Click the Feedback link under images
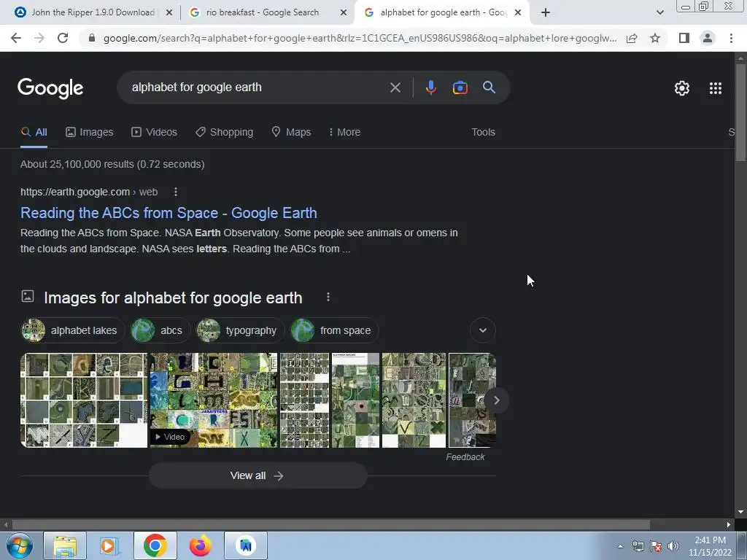747x560 pixels. [x=465, y=457]
